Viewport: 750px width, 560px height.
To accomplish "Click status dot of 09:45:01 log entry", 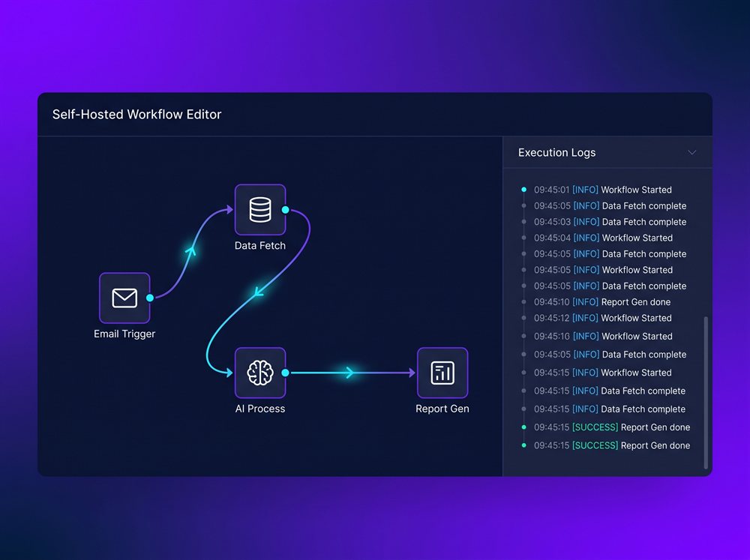I will tap(523, 190).
